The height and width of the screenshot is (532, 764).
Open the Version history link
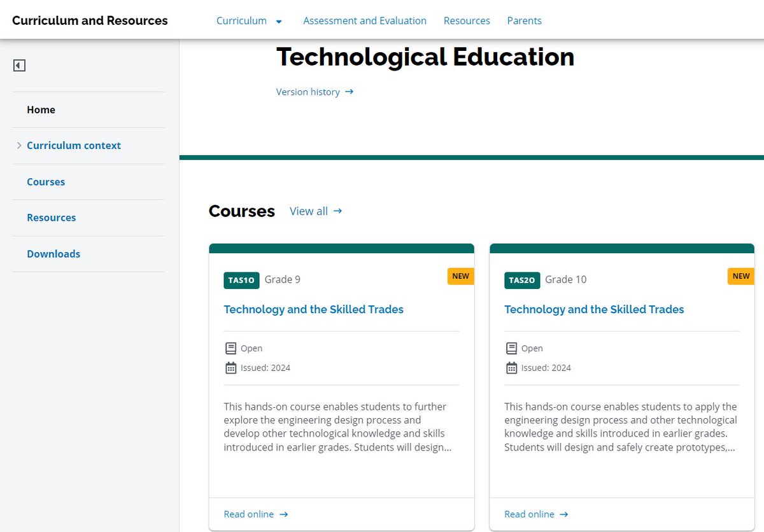coord(308,92)
